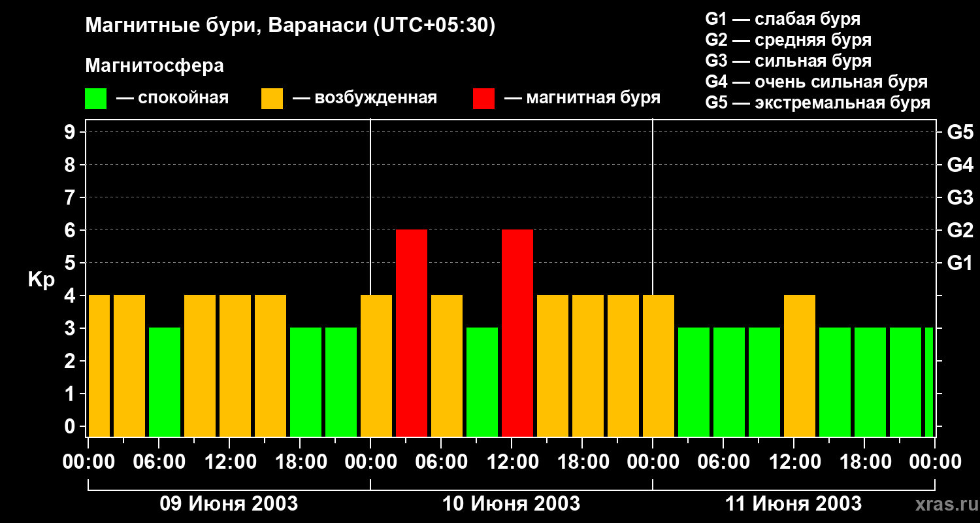
Task: Click the '18:00' tick label above 11 Июня
Action: coord(865,462)
